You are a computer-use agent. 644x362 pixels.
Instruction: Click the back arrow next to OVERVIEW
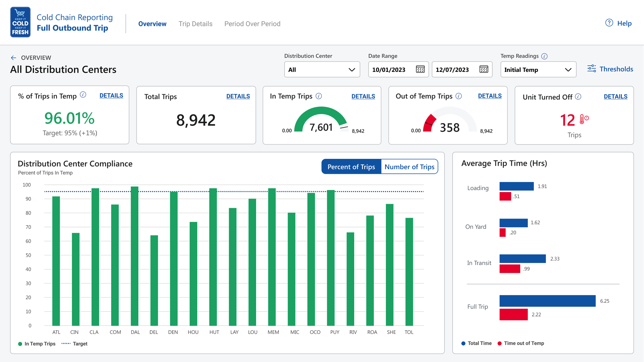(x=14, y=58)
